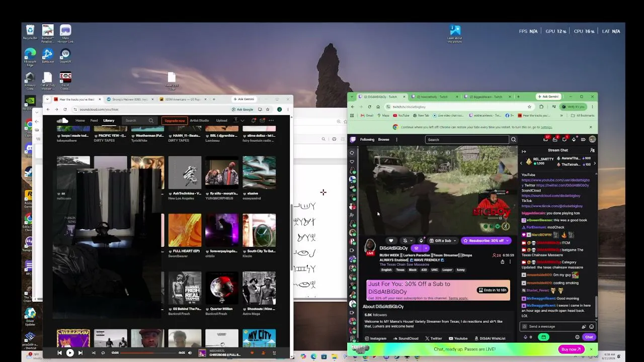Open Battle.net desktop shortcut

point(48,56)
